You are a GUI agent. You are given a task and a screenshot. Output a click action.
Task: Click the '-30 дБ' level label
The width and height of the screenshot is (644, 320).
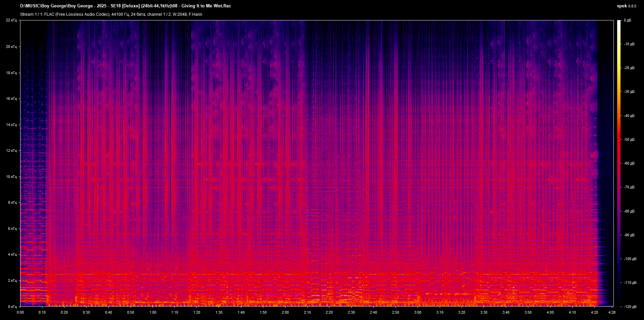(629, 92)
